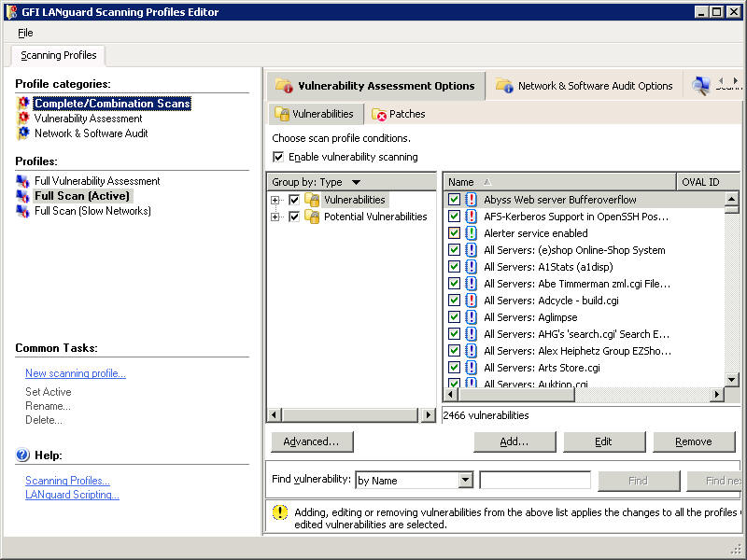747x560 pixels.
Task: Click the Vulnerabilities folder lock icon in tree
Action: click(312, 200)
